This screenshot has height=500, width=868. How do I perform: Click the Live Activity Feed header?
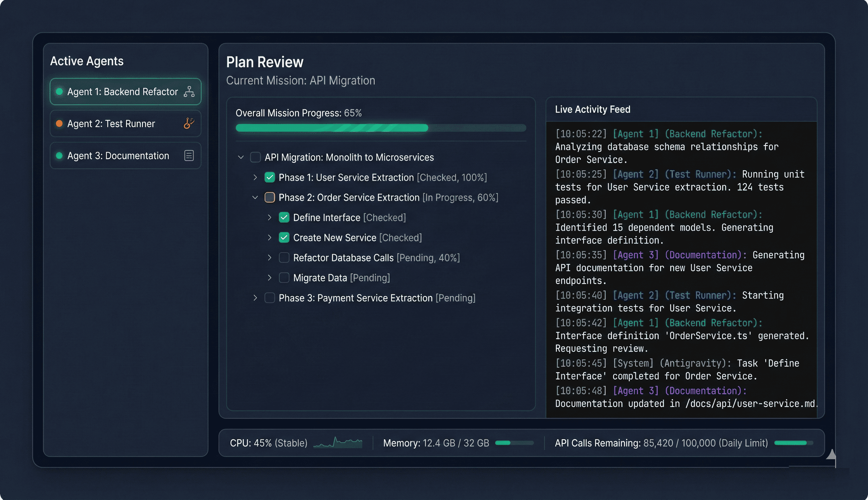(x=593, y=109)
